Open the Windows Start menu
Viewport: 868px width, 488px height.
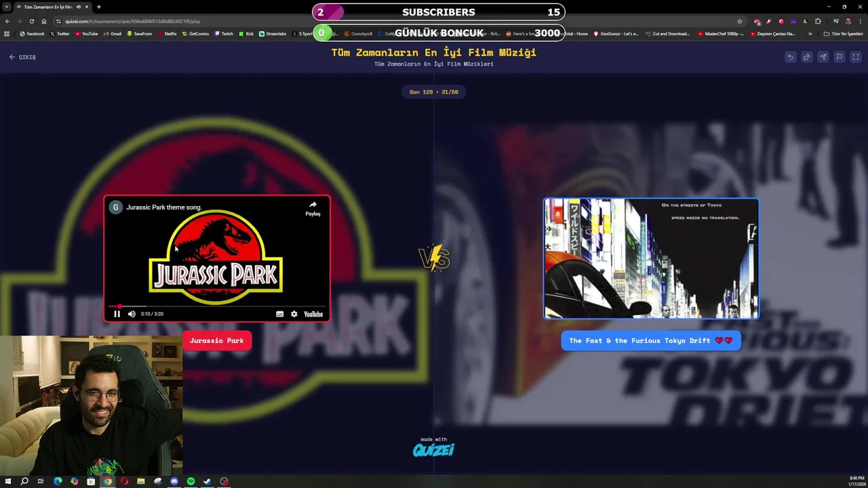click(x=8, y=481)
